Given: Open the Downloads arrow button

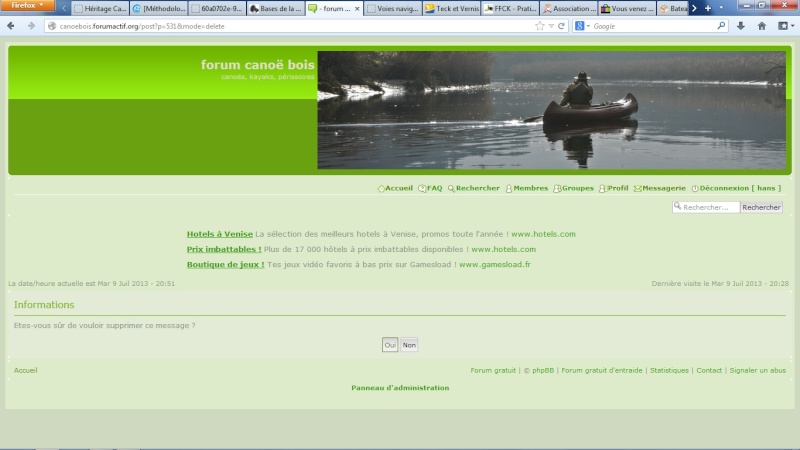Looking at the screenshot, I should 741,26.
